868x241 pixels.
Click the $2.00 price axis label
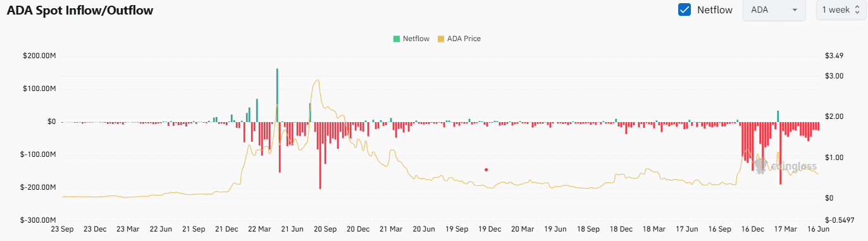pos(834,117)
